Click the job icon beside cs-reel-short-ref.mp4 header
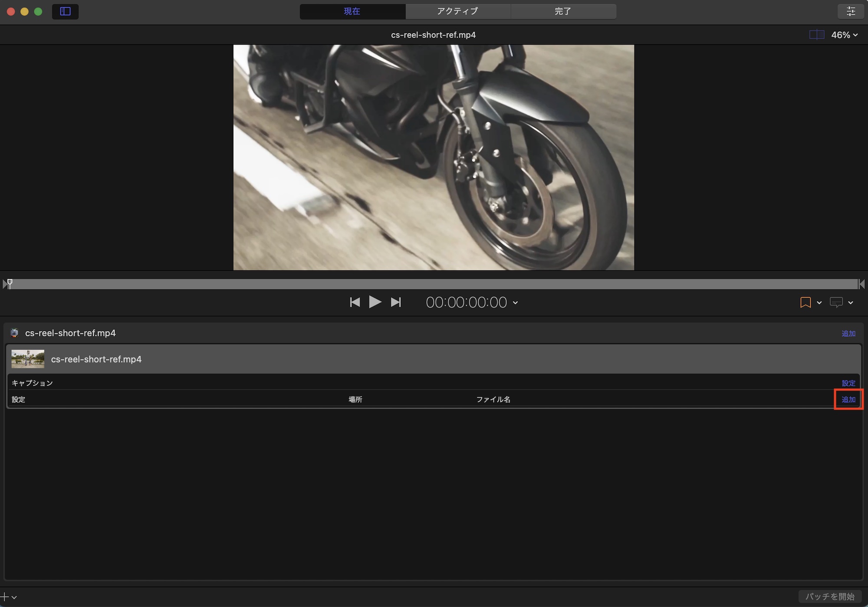Screen dimensions: 868x607 (x=14, y=333)
